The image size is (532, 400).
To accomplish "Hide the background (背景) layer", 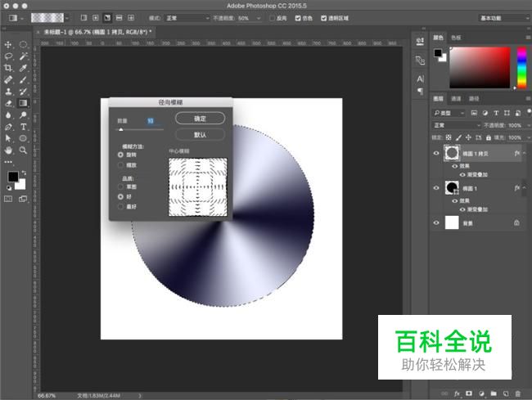I will tap(436, 222).
